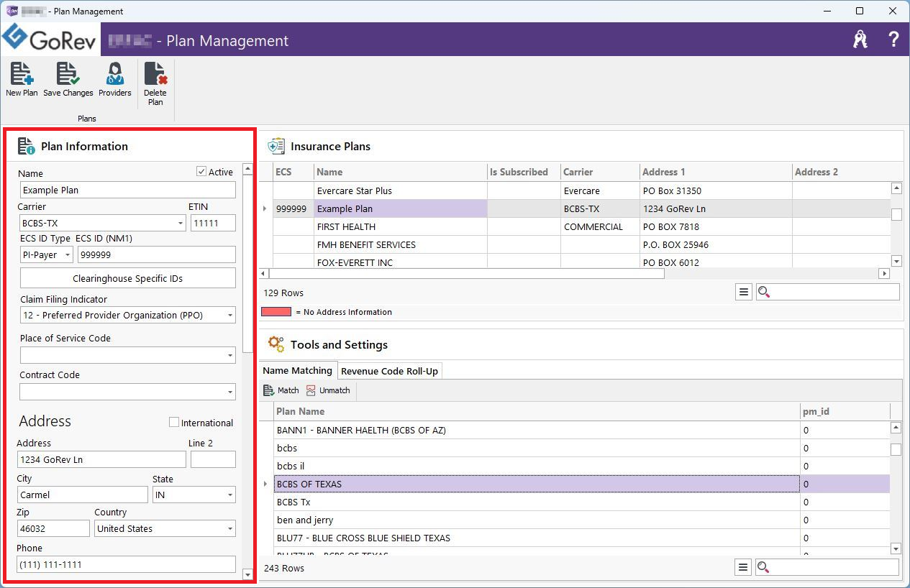Screen dimensions: 910x588
Task: Click the Address Line 2 field
Action: pos(213,459)
